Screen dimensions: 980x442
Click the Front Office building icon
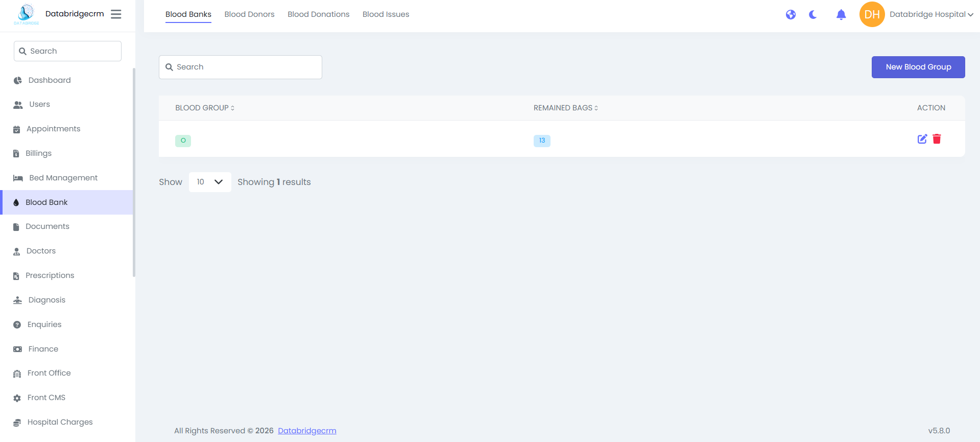coord(17,374)
